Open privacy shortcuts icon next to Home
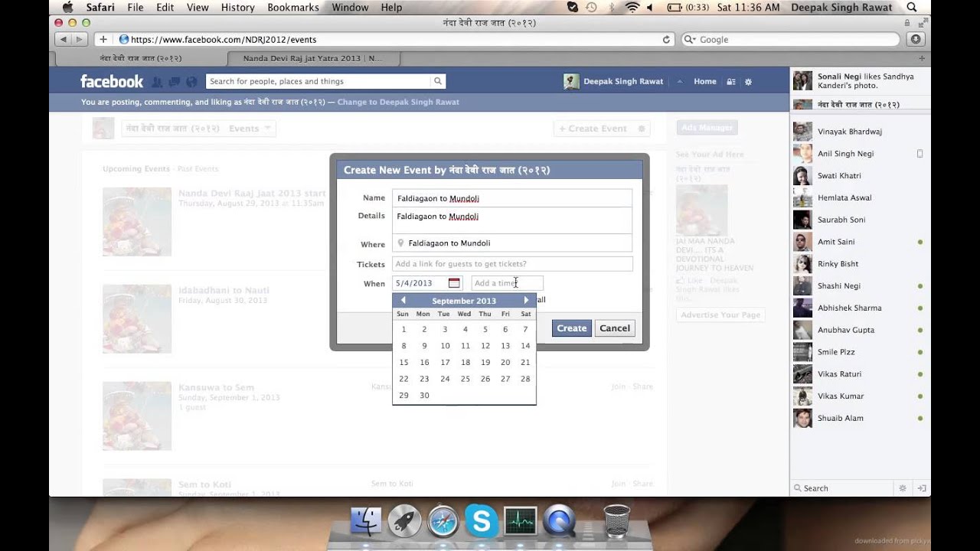980x551 pixels. 731,82
